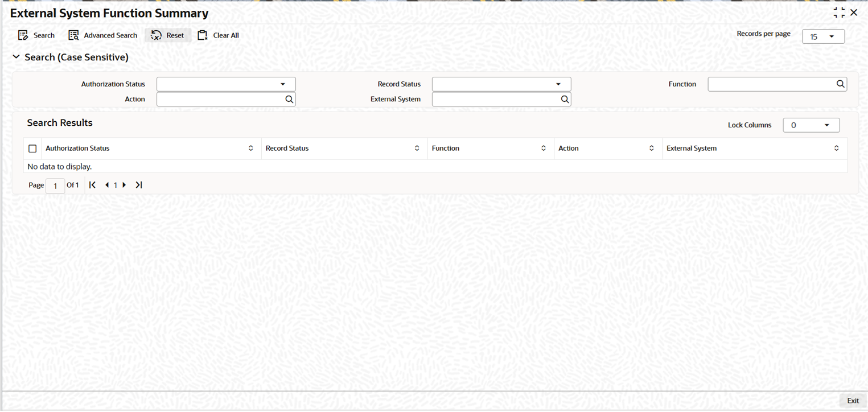The image size is (868, 412).
Task: Click the Page number input box
Action: 55,186
